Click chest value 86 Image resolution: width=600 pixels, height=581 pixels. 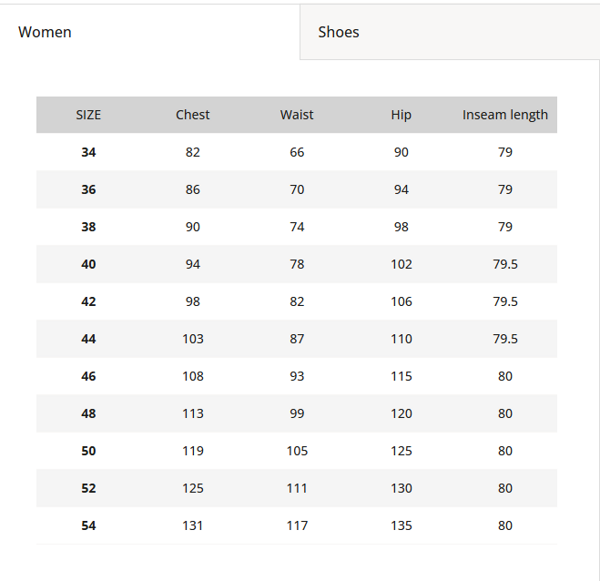pyautogui.click(x=192, y=189)
